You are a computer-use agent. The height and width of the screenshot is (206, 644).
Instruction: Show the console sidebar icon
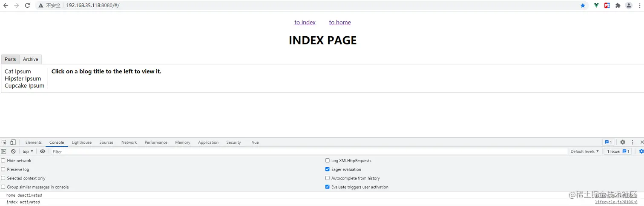(x=4, y=151)
